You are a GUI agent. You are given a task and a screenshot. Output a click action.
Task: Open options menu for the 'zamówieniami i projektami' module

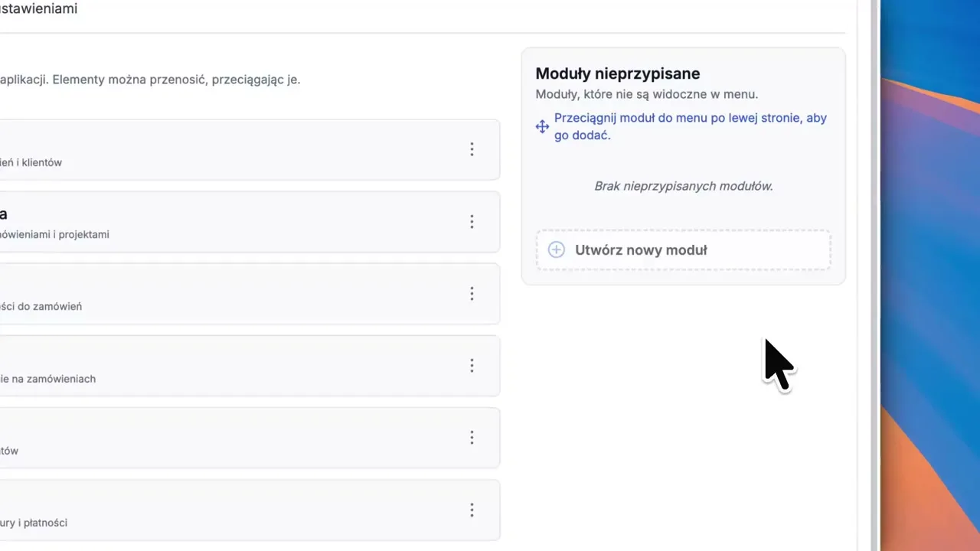[472, 221]
